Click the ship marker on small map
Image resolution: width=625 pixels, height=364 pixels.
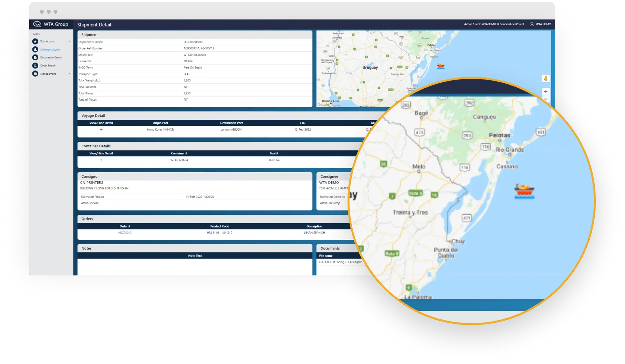coord(441,67)
